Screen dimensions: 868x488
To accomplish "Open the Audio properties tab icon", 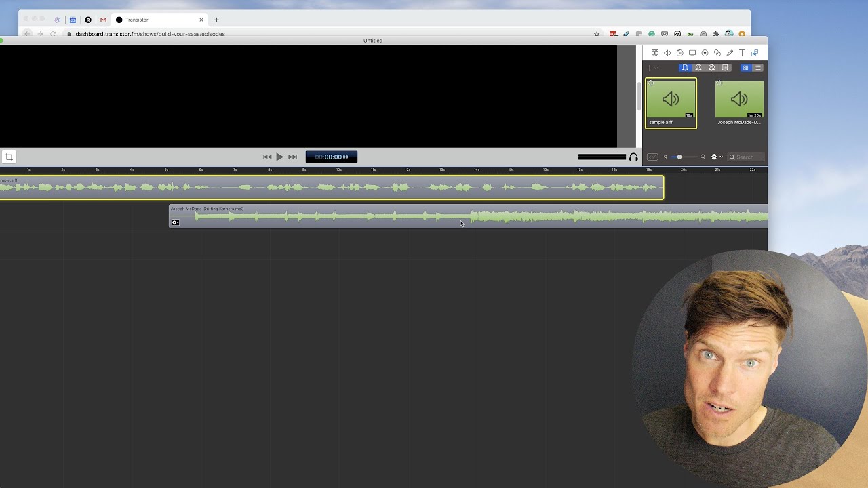I will [667, 53].
